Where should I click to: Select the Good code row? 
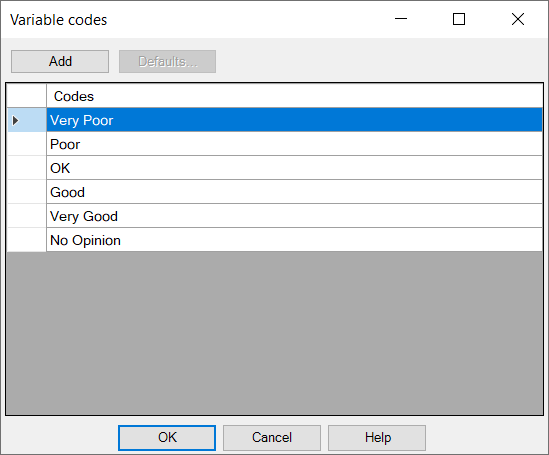(294, 192)
